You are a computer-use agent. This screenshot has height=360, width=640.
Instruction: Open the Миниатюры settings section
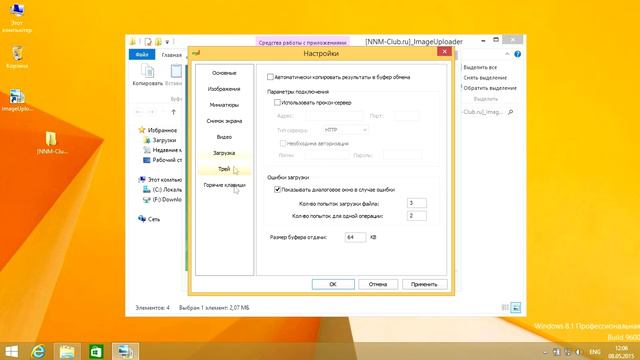click(224, 105)
